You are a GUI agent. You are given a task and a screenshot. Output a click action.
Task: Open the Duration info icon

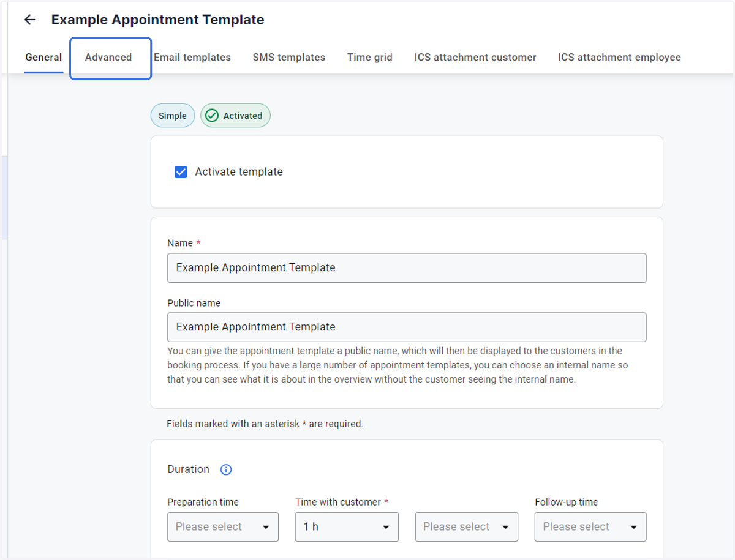226,470
